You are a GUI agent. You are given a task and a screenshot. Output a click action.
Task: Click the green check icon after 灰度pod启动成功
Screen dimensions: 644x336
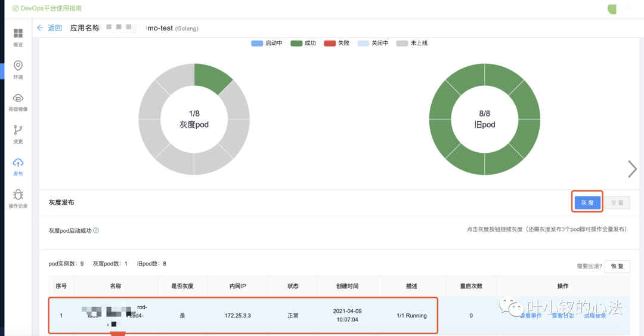coord(95,230)
